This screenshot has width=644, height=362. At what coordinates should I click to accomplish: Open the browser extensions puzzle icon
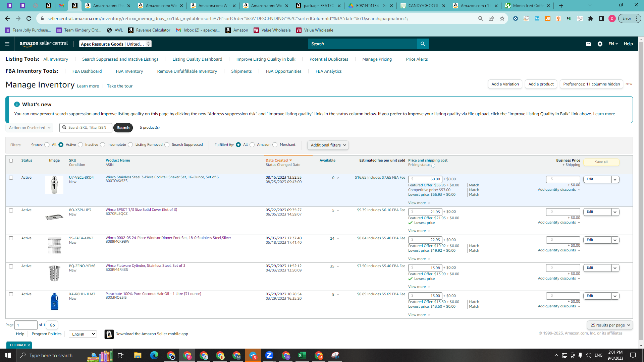(591, 18)
